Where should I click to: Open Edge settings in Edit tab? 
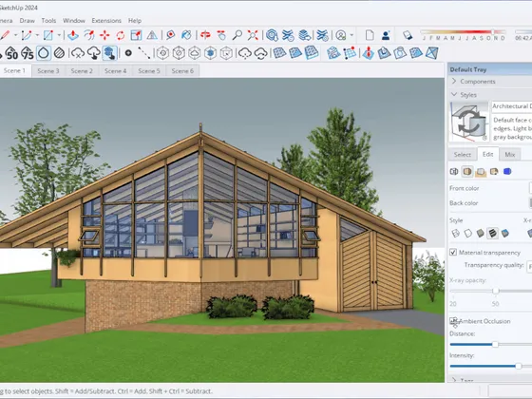click(454, 171)
